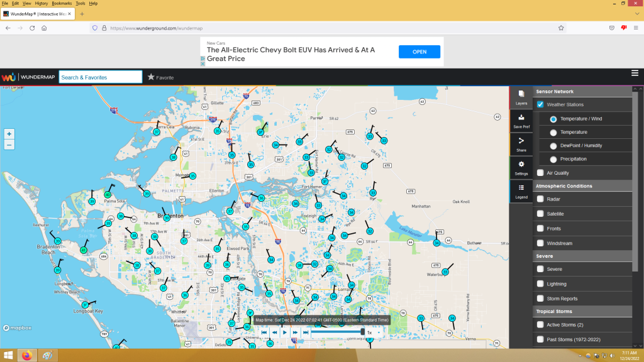Screen dimensions: 644x362
Task: Open the File menu
Action: [5, 3]
